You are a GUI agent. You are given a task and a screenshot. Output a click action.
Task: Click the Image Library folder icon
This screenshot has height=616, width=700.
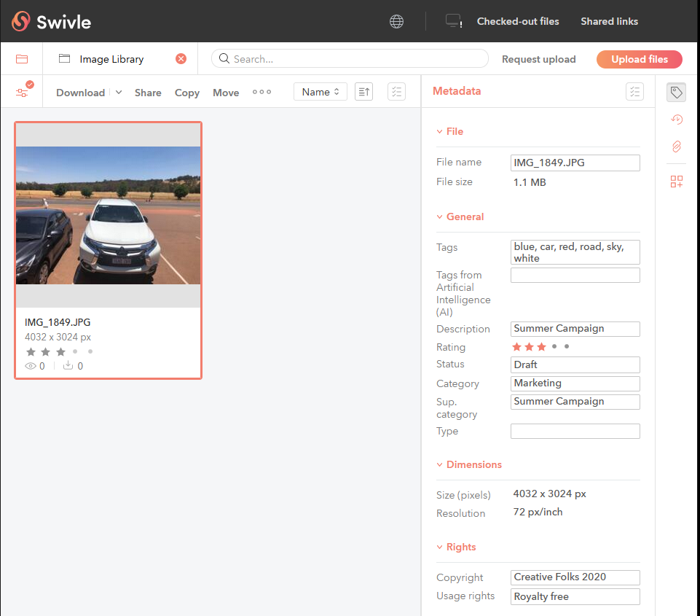point(65,58)
